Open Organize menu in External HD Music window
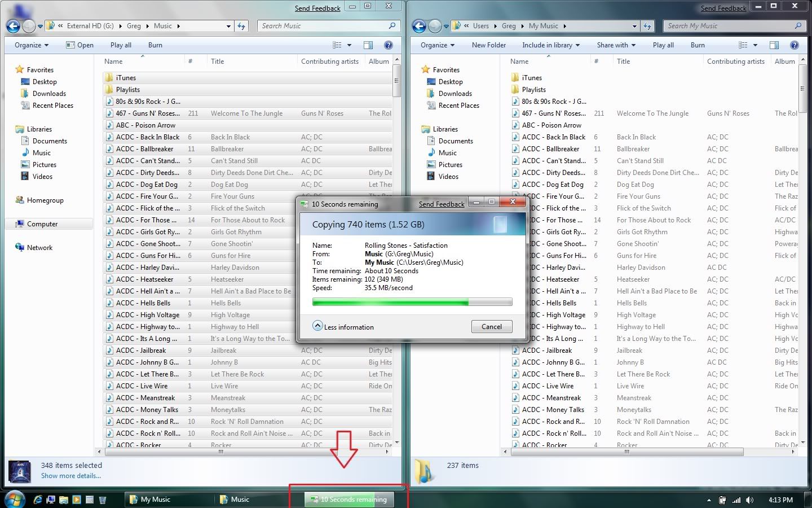 [32, 45]
